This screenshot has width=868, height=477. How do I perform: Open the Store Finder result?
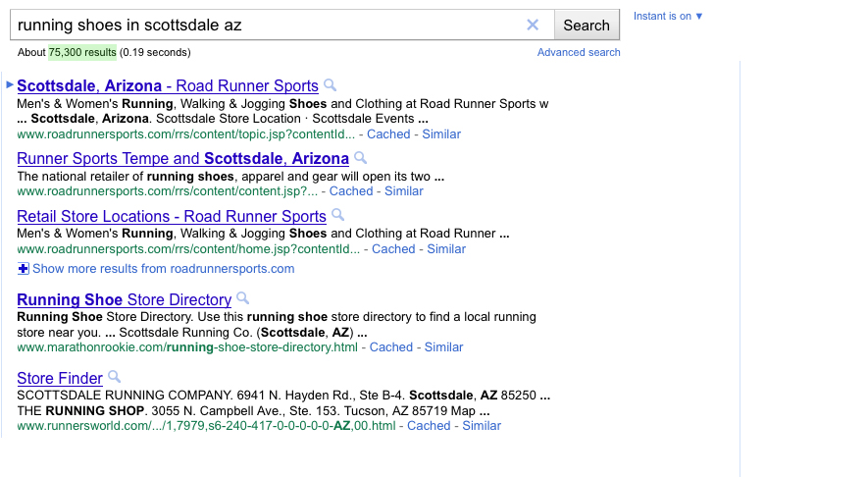tap(60, 379)
